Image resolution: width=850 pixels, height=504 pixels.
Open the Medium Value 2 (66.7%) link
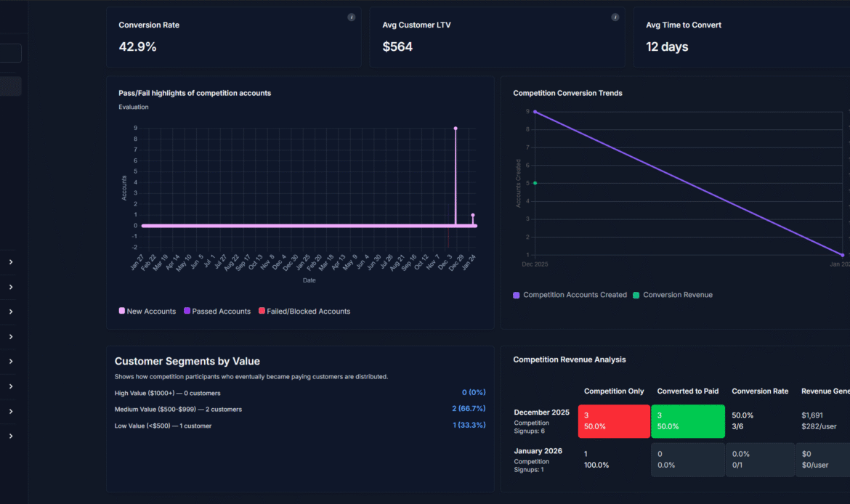coord(469,409)
